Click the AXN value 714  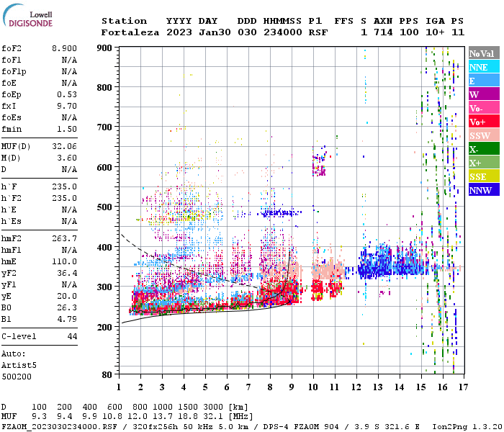[x=383, y=32]
